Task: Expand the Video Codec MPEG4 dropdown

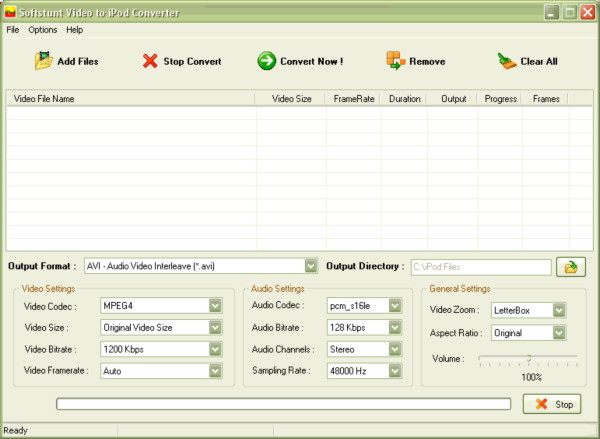Action: [214, 305]
